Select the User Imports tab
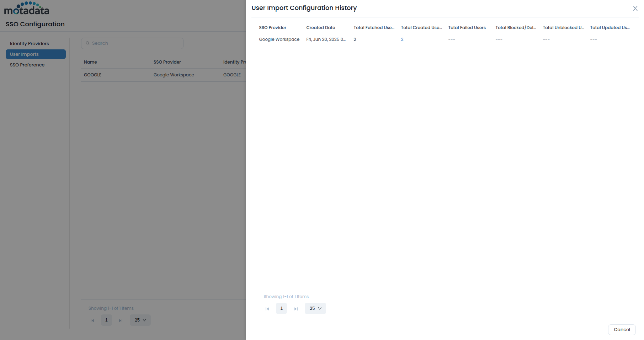Viewport: 644px width, 340px height. [36, 54]
